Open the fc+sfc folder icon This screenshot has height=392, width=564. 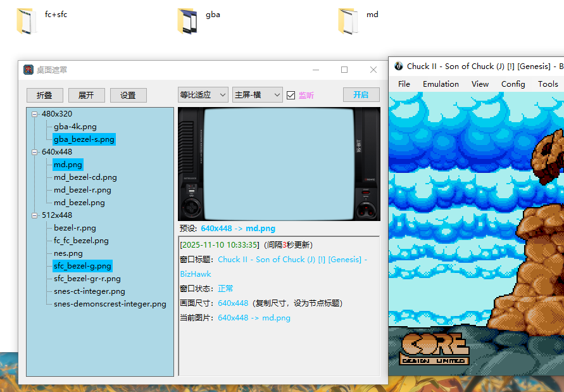point(25,20)
